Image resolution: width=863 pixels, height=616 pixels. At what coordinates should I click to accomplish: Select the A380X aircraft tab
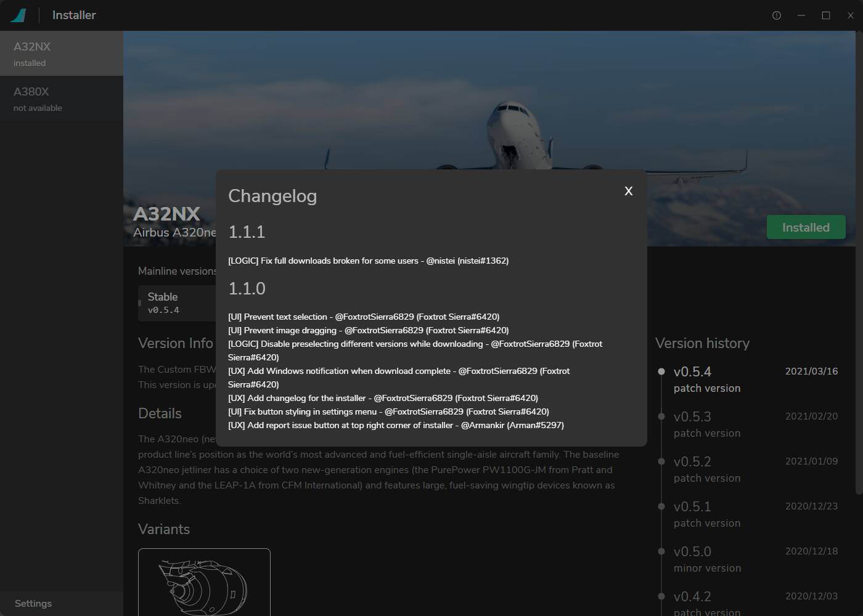[x=62, y=99]
